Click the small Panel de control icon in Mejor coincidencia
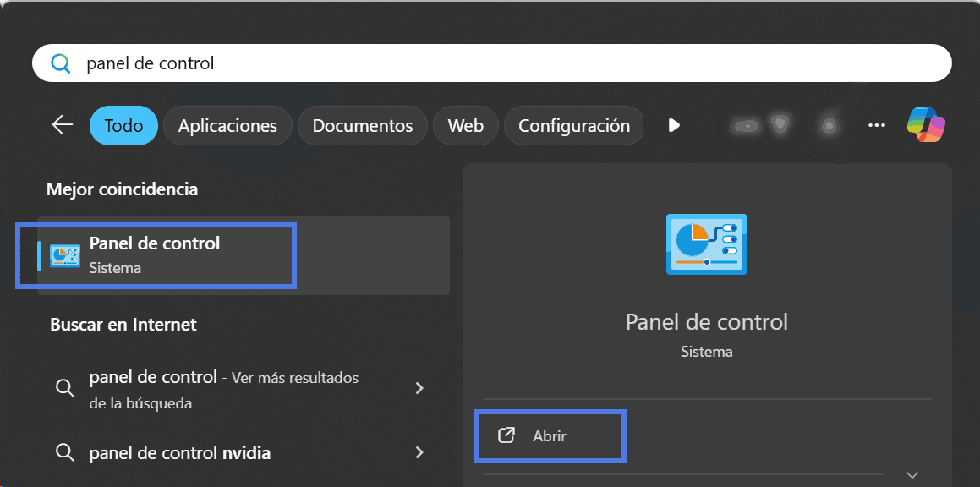This screenshot has width=980, height=487. pos(65,255)
